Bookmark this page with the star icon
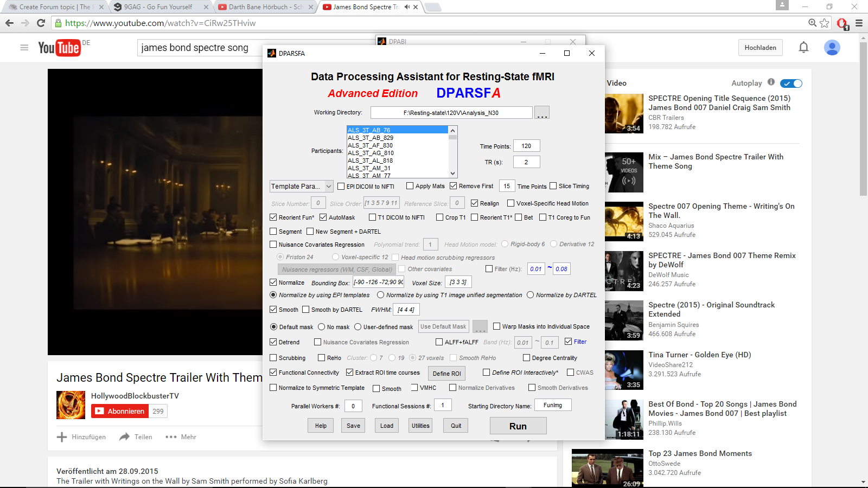 (x=825, y=23)
